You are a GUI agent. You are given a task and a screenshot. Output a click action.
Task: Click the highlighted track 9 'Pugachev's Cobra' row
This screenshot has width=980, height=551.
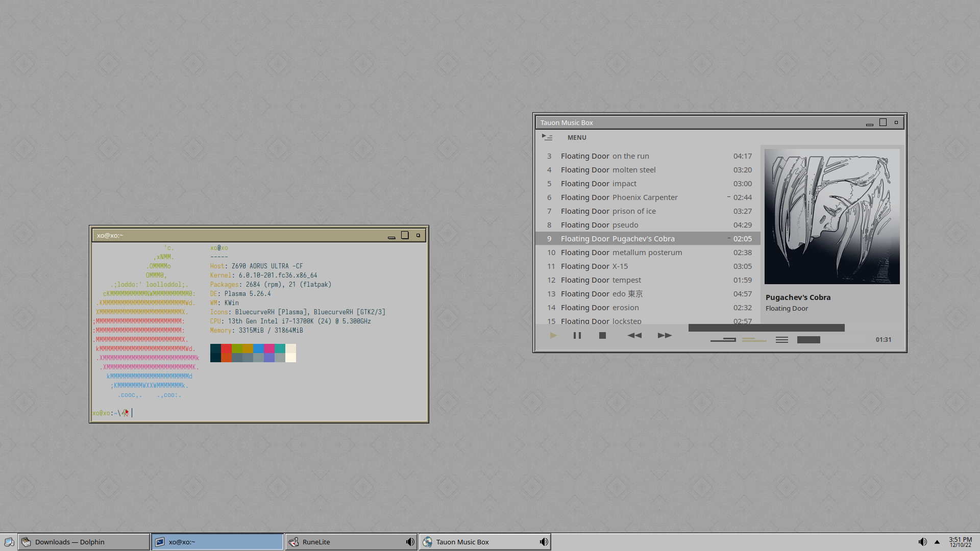(648, 239)
